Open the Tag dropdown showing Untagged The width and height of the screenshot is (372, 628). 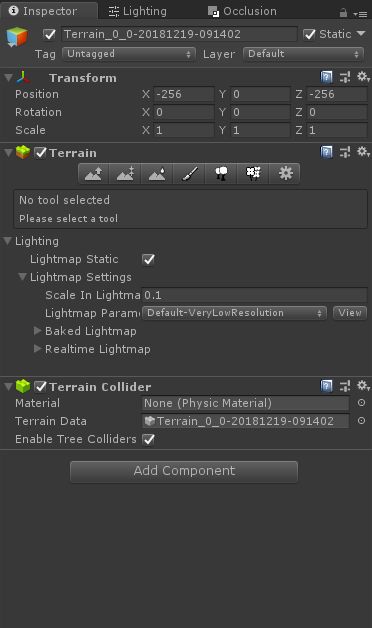point(129,54)
